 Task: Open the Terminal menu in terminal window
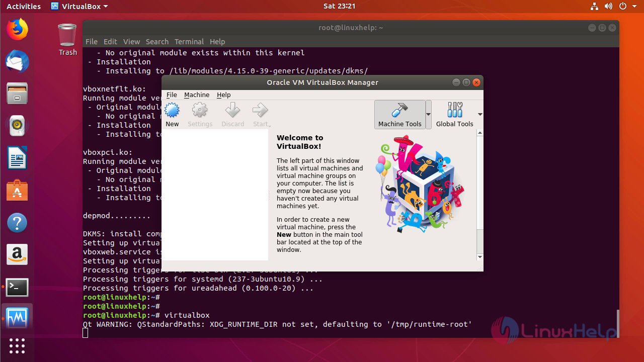[189, 42]
